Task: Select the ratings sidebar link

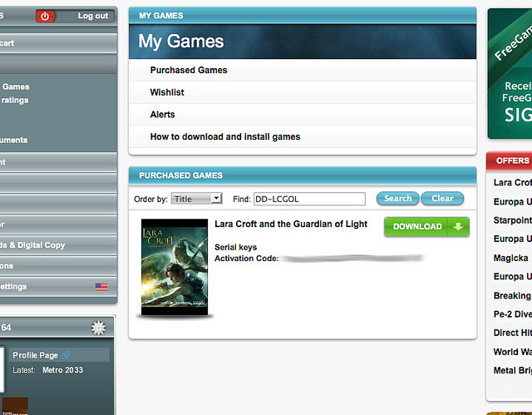Action: click(x=15, y=101)
